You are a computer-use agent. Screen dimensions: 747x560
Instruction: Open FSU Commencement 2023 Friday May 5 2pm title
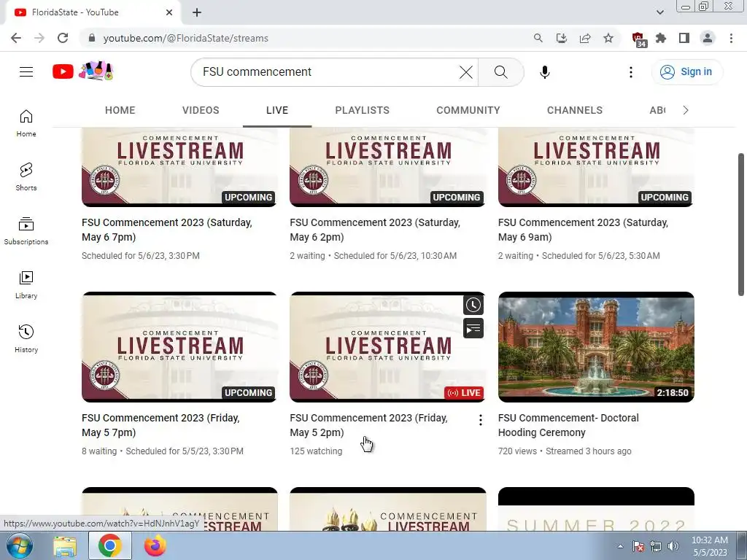click(368, 425)
